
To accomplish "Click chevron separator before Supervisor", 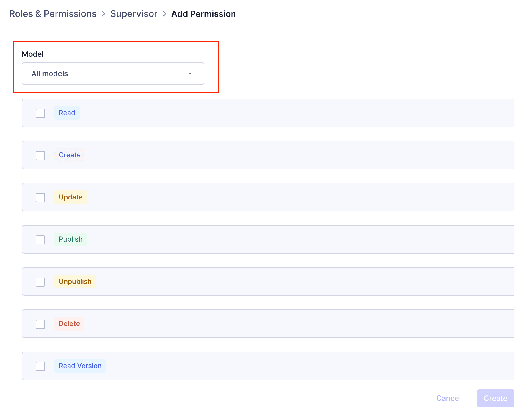I will coord(103,14).
